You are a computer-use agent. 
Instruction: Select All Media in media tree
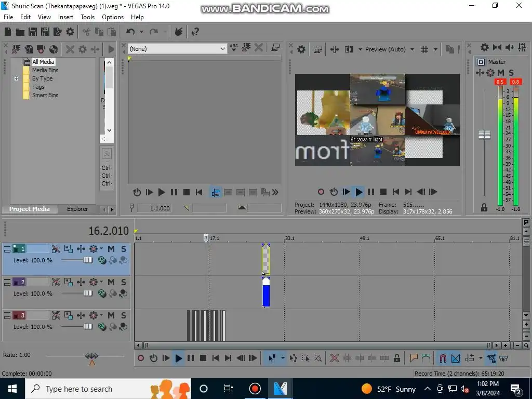(x=43, y=62)
